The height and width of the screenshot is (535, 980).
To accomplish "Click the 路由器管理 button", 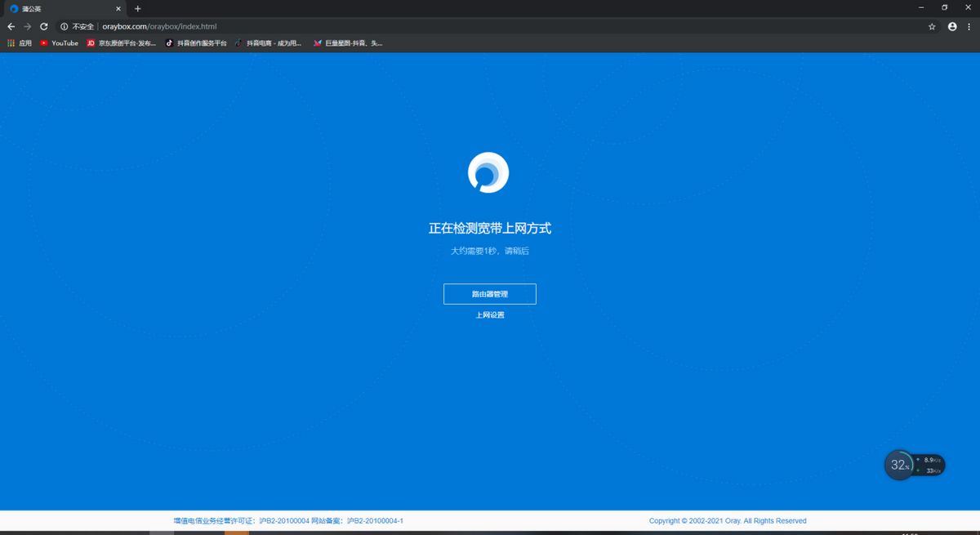I will coord(490,294).
